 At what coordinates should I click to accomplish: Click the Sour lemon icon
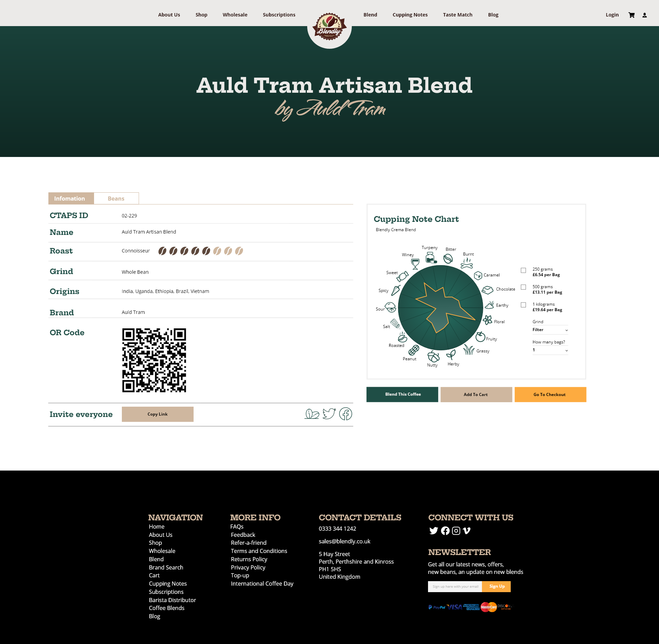[390, 307]
